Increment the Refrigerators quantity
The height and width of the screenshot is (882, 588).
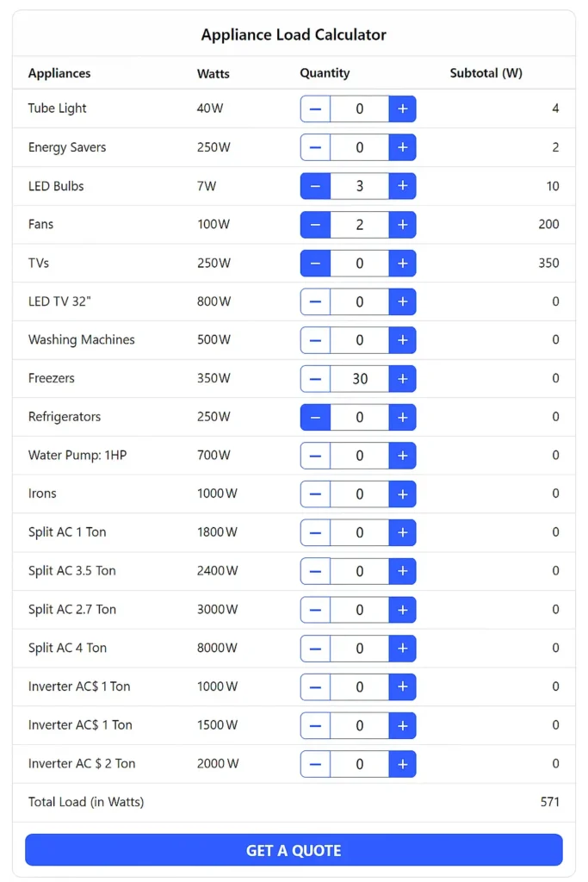coord(402,417)
